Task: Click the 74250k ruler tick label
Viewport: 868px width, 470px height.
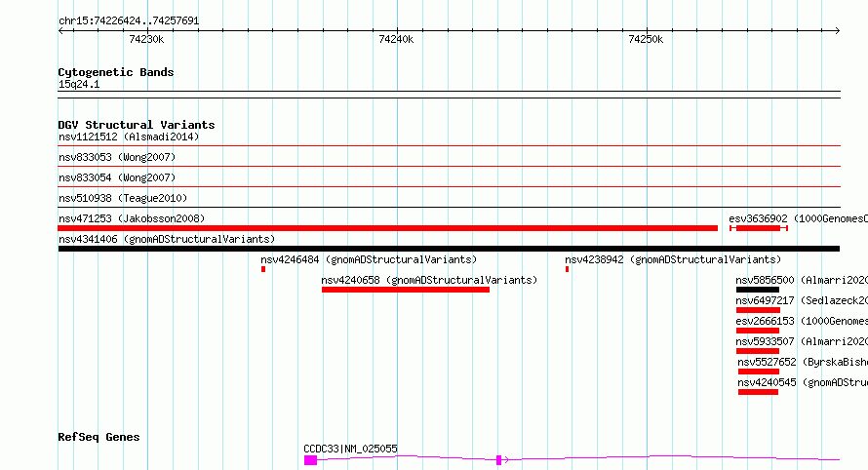Action: coord(646,39)
